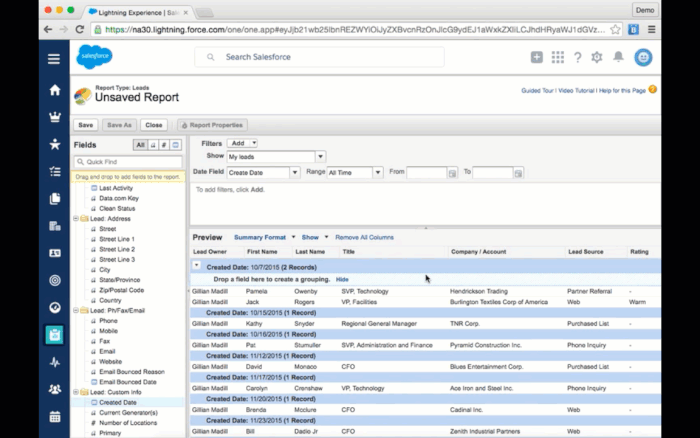Open the Add filter dropdown
Viewport: 700px width, 438px height.
[242, 143]
